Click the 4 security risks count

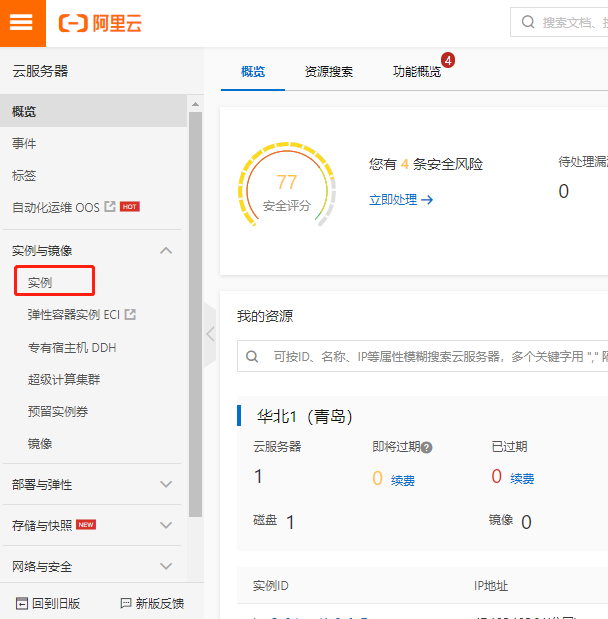pos(405,164)
